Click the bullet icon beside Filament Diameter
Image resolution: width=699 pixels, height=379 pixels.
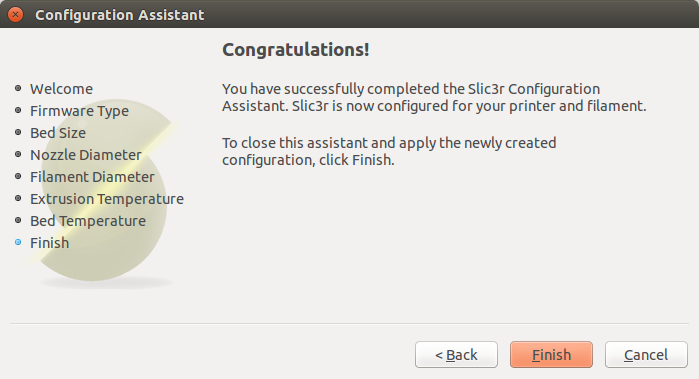coord(18,176)
